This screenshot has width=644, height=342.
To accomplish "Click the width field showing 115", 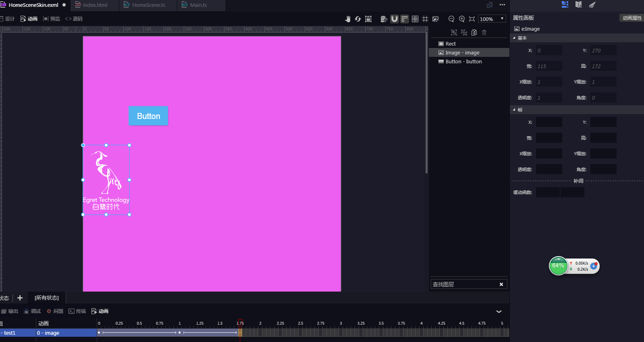I will point(549,66).
